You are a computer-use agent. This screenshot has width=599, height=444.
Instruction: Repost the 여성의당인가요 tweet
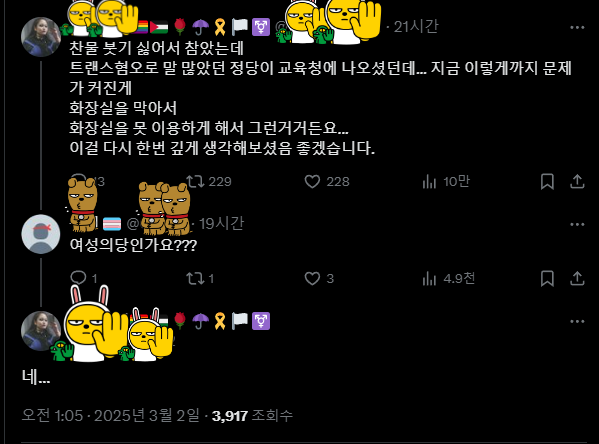[x=200, y=279]
